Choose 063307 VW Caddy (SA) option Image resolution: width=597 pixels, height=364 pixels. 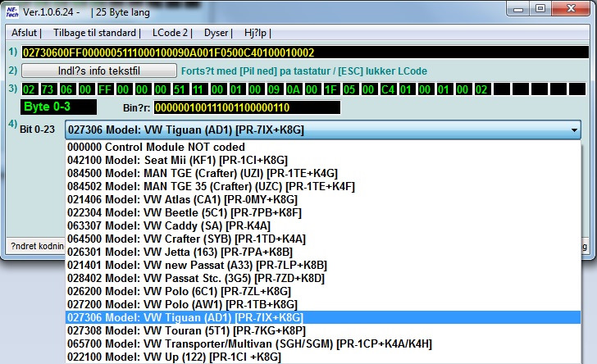pyautogui.click(x=323, y=225)
